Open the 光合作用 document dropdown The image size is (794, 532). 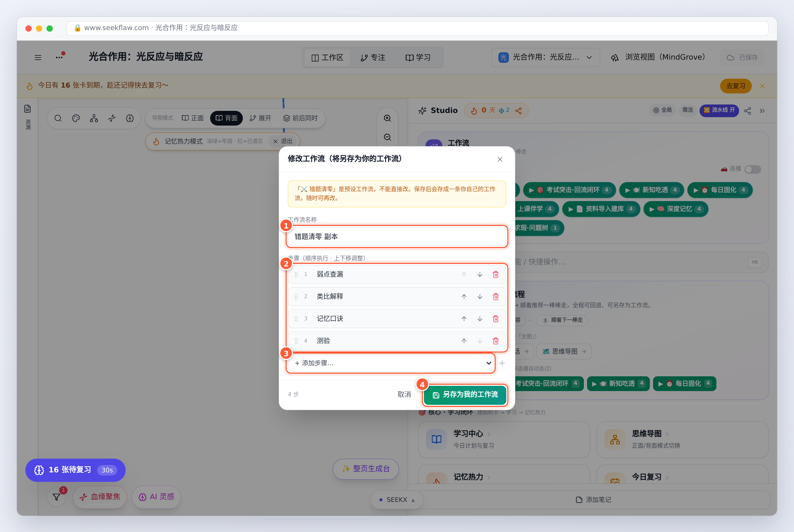546,57
